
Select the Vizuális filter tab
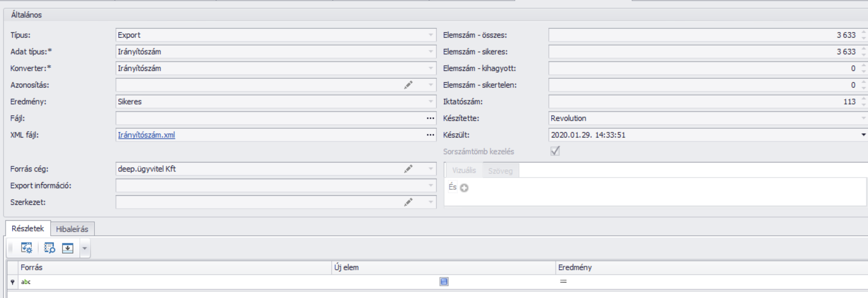(465, 171)
